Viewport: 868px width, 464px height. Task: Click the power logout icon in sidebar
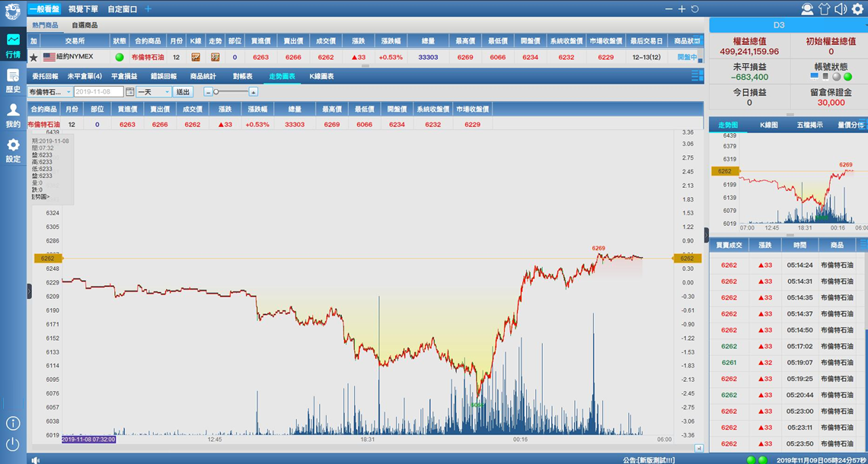13,444
